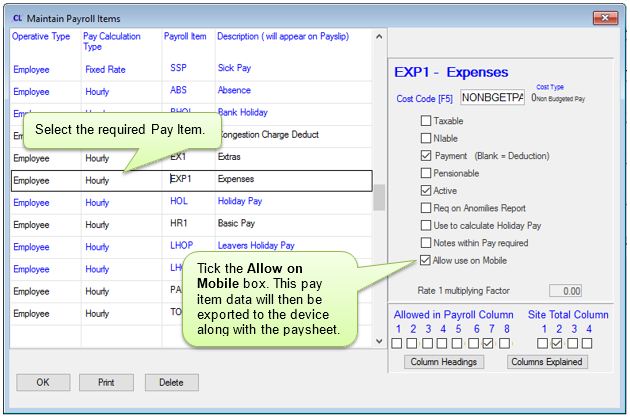Tick Notes within Pay required checkbox
The height and width of the screenshot is (419, 630).
[425, 243]
